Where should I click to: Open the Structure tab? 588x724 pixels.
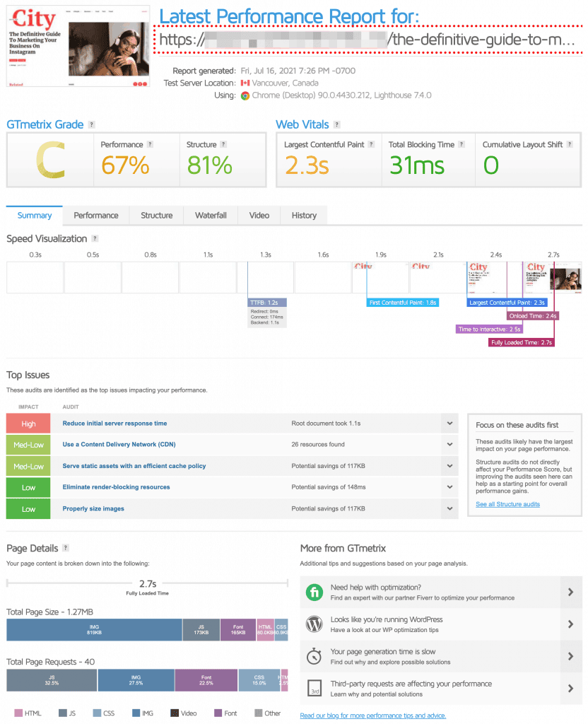[156, 216]
